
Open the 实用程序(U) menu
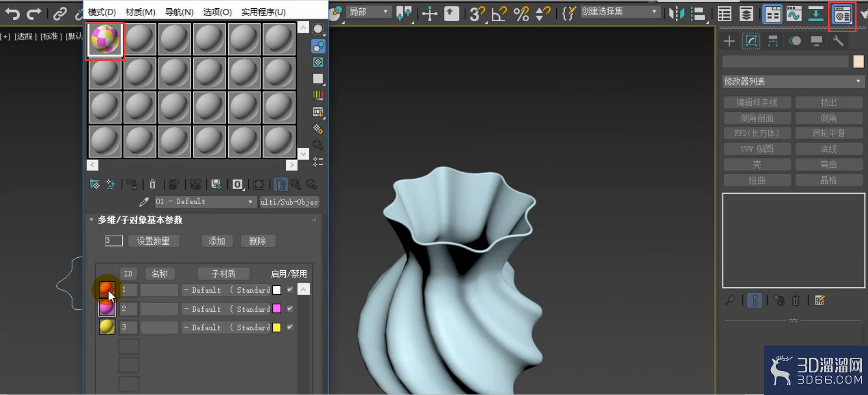[264, 11]
